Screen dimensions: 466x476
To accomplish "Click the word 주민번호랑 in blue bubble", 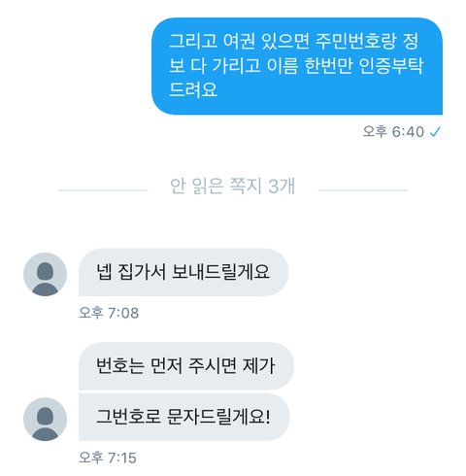I will pyautogui.click(x=355, y=41).
